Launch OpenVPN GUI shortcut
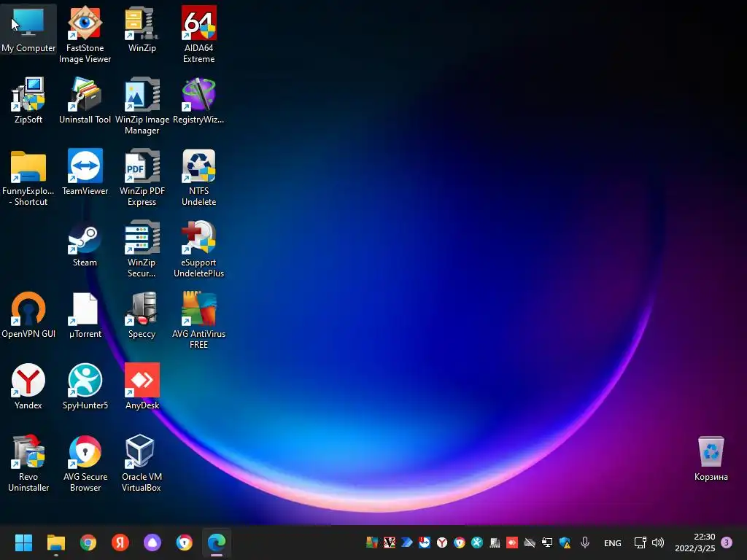The width and height of the screenshot is (747, 560). pyautogui.click(x=28, y=314)
